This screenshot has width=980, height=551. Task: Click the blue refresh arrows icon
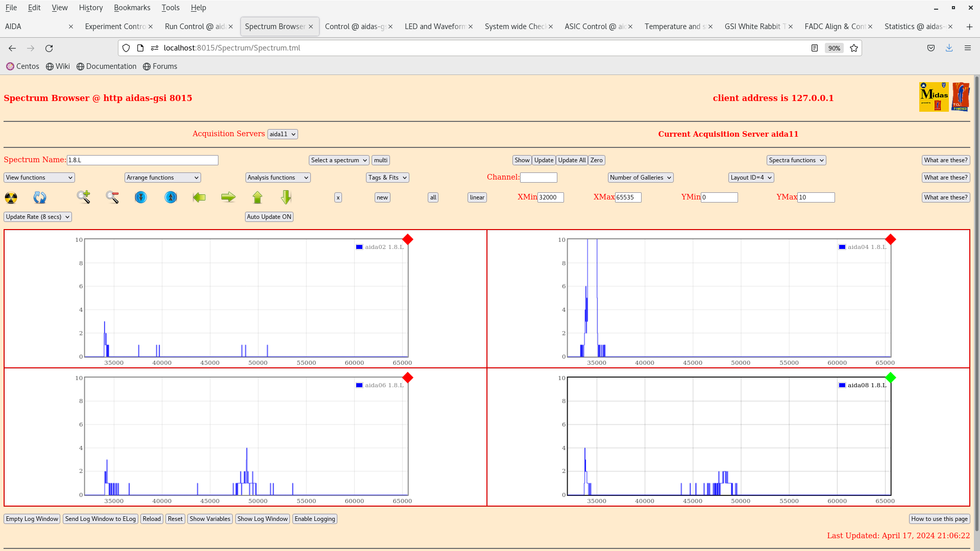(x=40, y=197)
